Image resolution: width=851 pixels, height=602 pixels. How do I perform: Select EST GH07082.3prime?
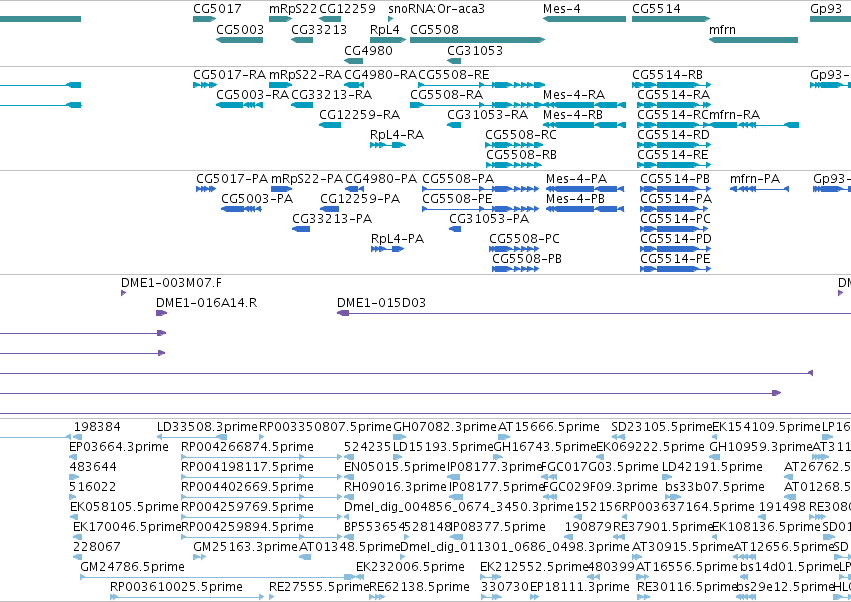[x=397, y=437]
